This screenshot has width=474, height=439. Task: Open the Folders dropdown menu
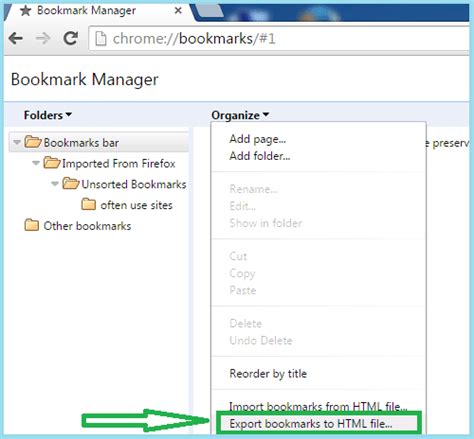click(x=48, y=115)
